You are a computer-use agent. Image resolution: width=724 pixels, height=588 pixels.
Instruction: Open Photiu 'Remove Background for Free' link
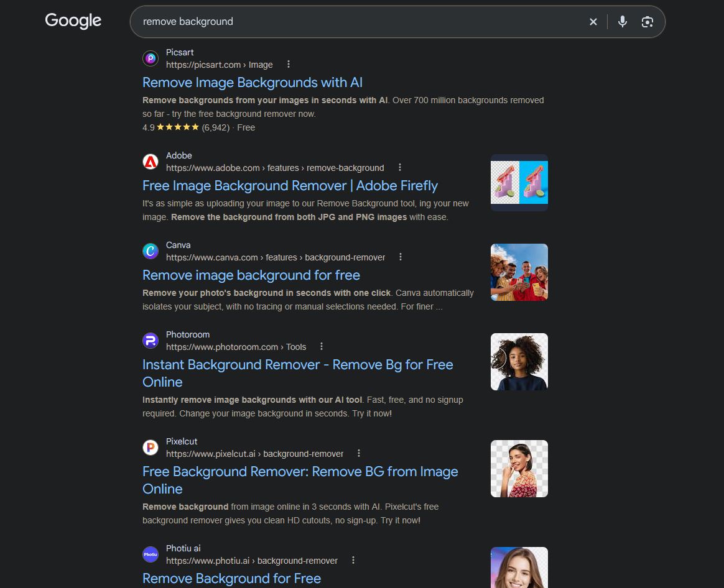(232, 578)
